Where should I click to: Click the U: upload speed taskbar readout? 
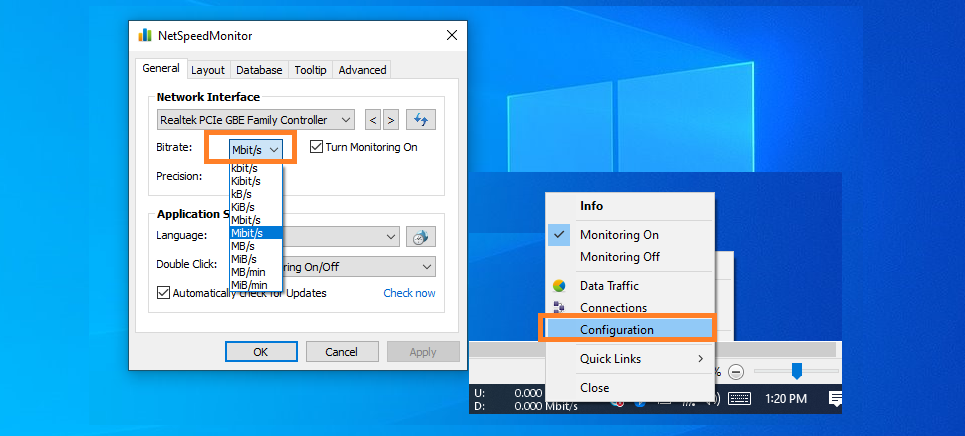508,393
